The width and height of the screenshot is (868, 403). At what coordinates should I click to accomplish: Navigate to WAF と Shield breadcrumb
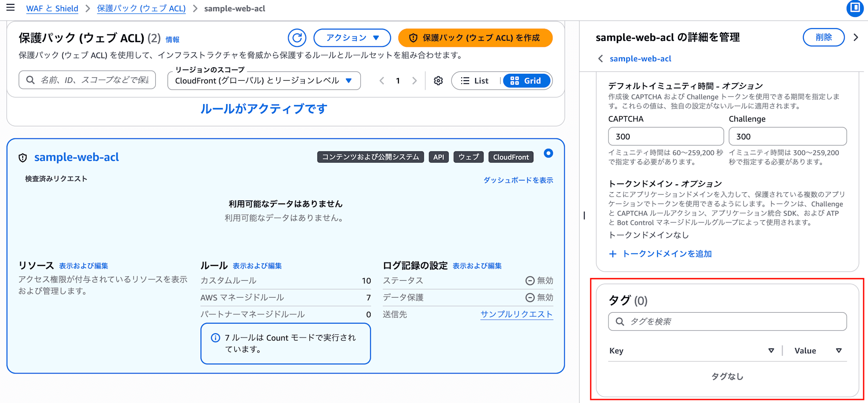pyautogui.click(x=52, y=8)
